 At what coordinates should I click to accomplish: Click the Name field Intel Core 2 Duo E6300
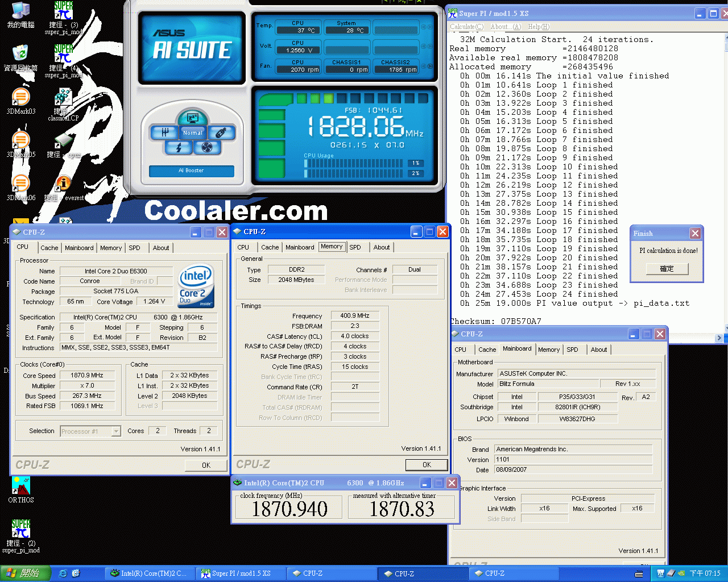pyautogui.click(x=116, y=271)
